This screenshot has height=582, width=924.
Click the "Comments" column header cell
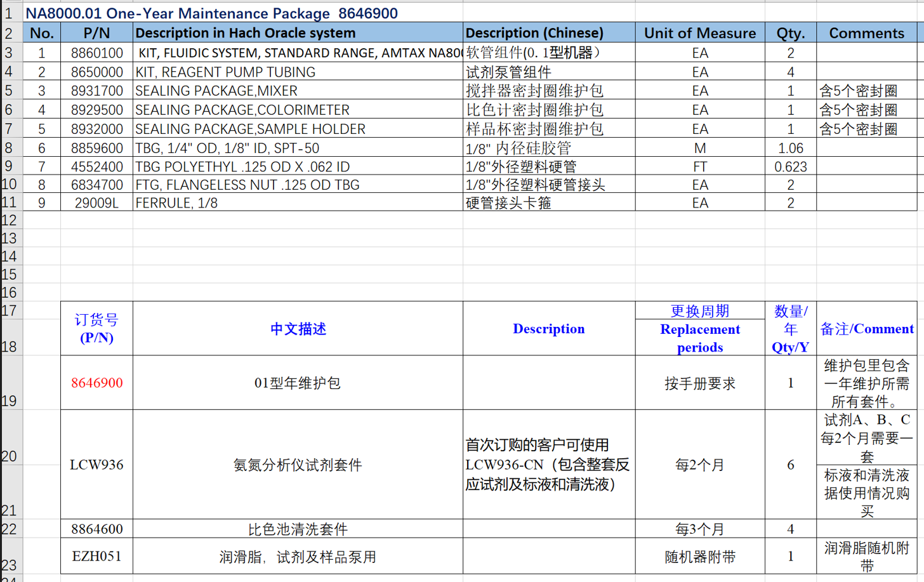pos(866,33)
